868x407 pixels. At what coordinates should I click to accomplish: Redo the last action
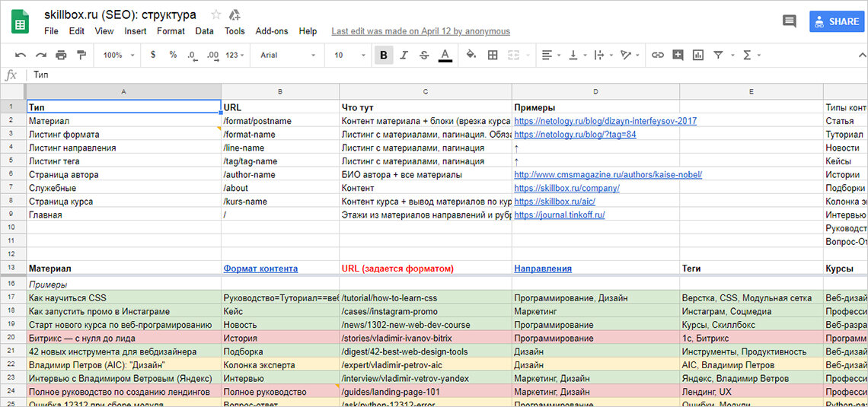click(x=40, y=56)
